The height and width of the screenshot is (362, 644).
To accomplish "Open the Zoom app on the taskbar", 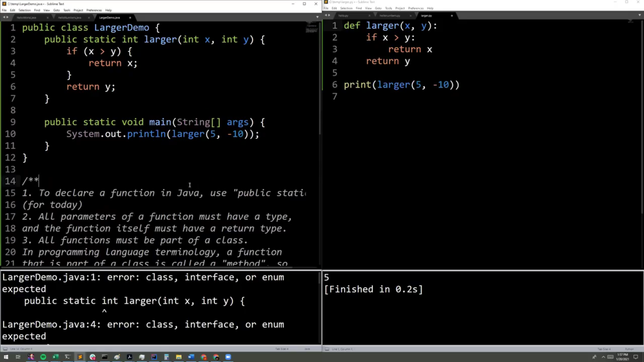I will [228, 357].
